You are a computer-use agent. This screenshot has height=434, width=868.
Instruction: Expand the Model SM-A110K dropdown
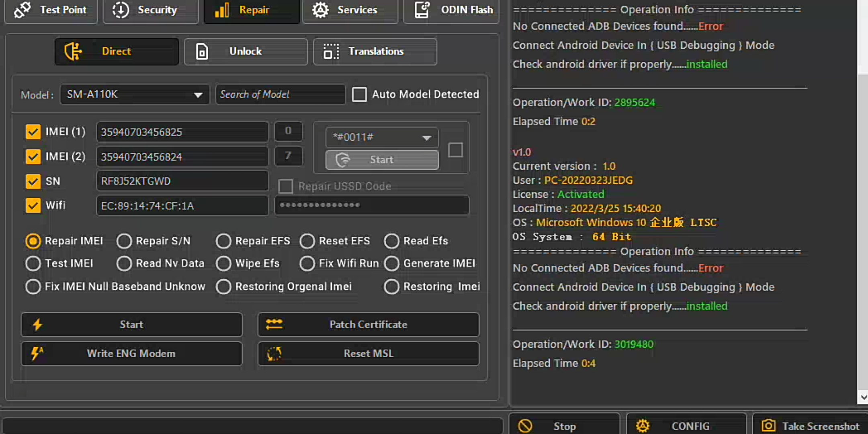[198, 95]
